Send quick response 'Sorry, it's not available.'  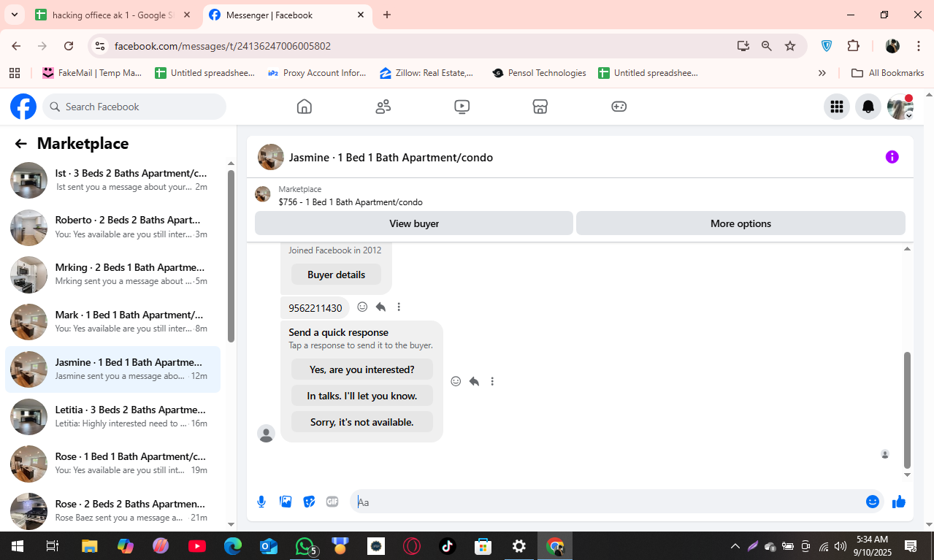click(362, 422)
